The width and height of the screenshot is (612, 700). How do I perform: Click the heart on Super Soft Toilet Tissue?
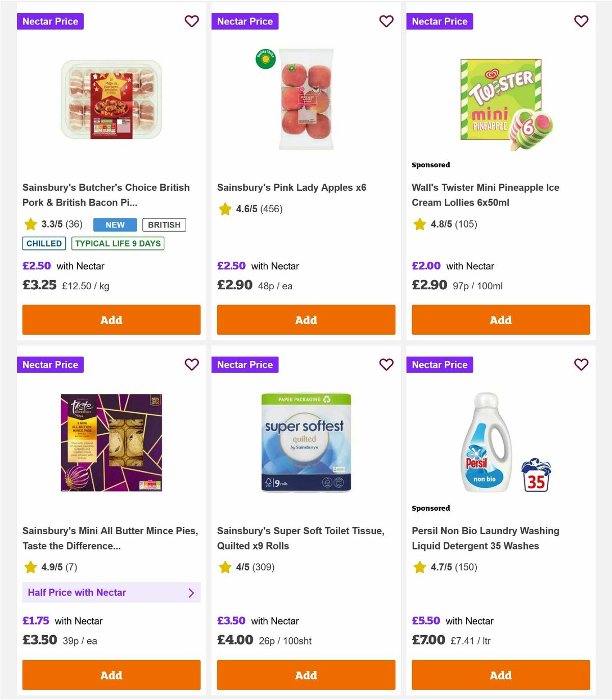pos(386,365)
